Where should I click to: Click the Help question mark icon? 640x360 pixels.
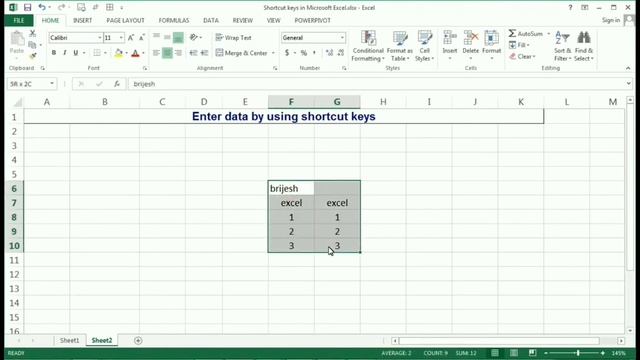pos(570,7)
